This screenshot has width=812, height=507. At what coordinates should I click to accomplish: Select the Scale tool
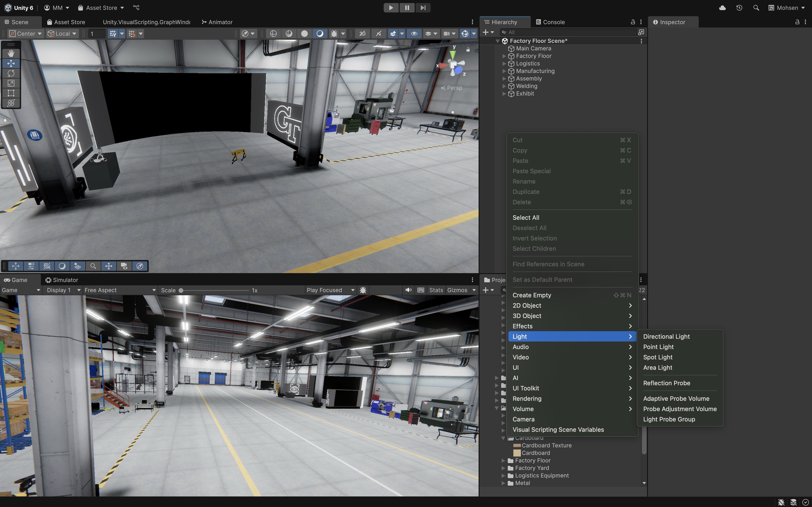[x=11, y=83]
